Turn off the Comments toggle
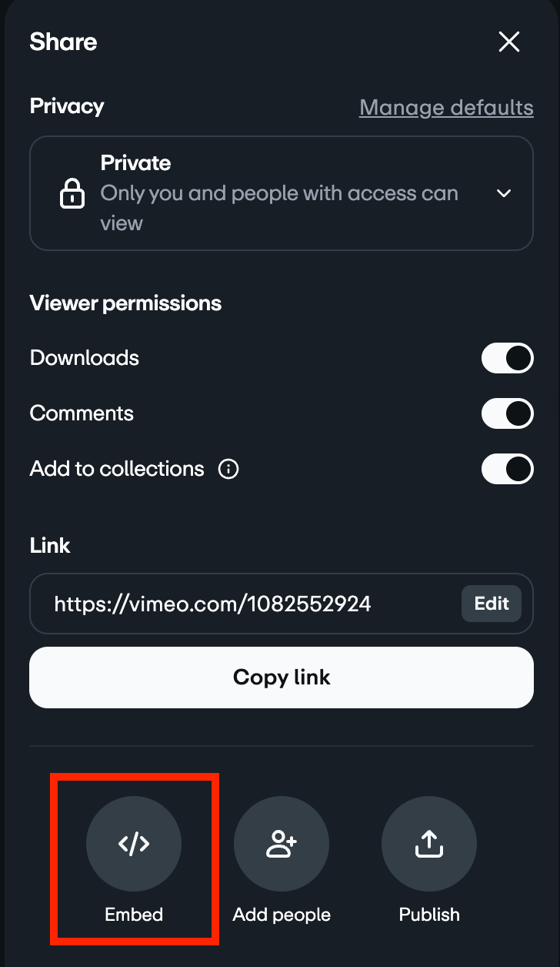 click(507, 413)
